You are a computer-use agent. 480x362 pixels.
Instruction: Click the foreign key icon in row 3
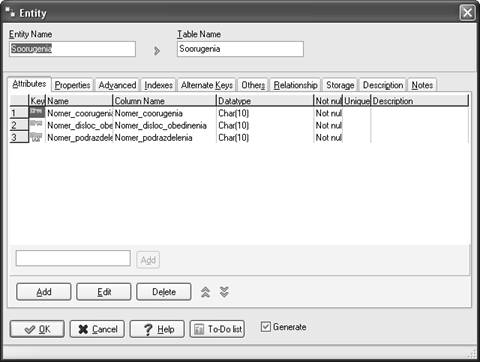[x=36, y=137]
